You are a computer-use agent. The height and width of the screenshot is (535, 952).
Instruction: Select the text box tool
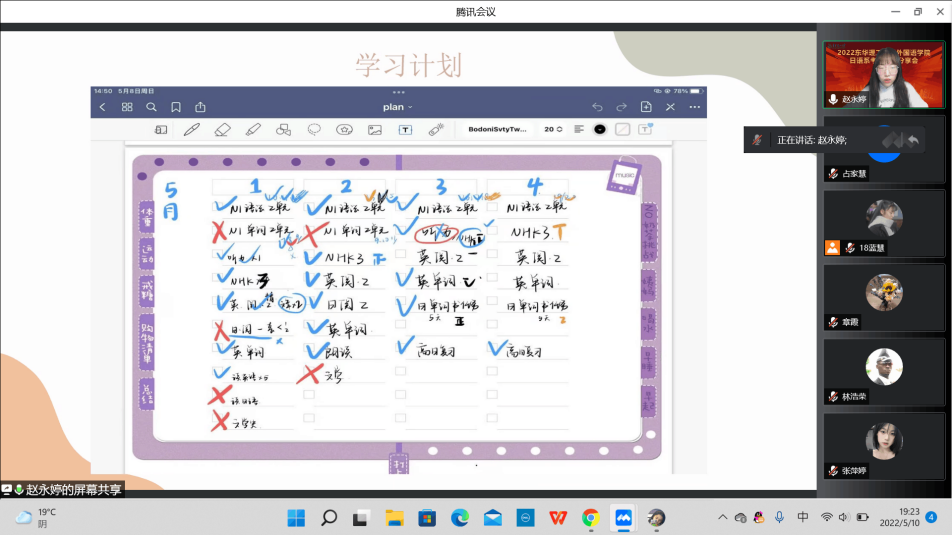tap(405, 129)
